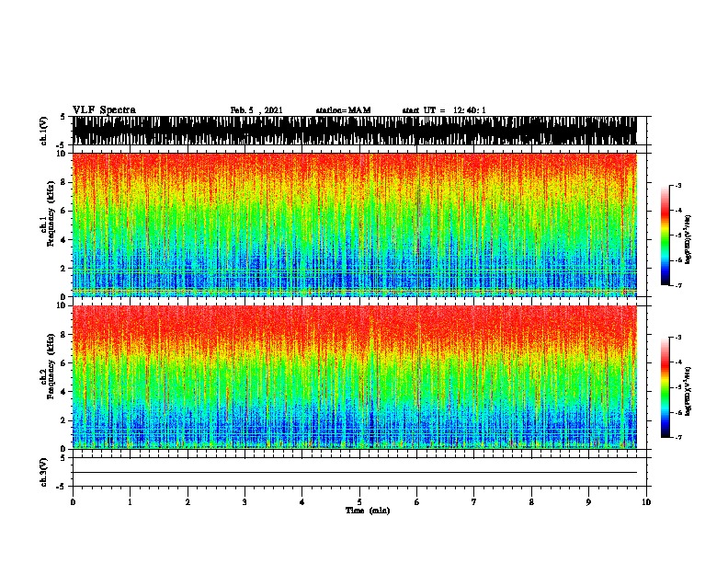Click the "-3" tick on ch.2 colorbar
This screenshot has width=728, height=563.
pos(678,338)
